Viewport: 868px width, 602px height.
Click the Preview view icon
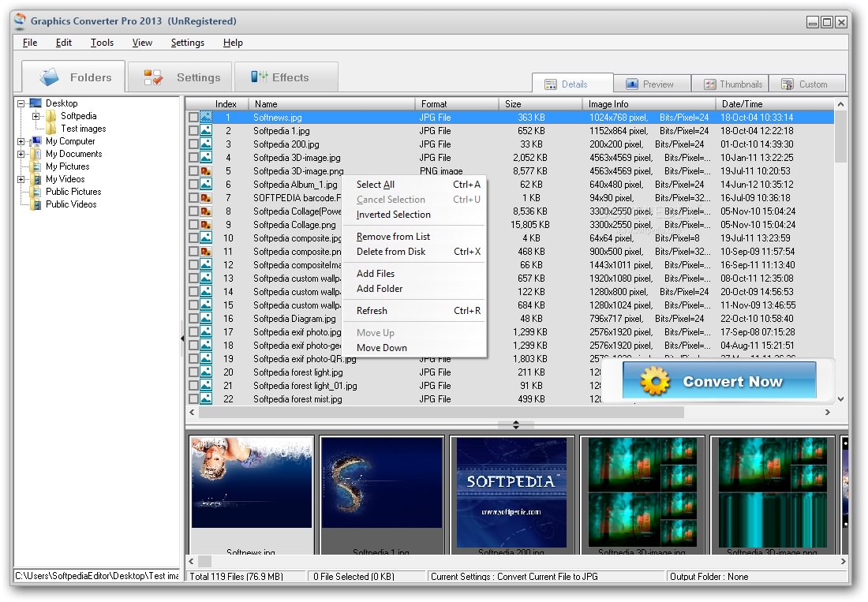631,84
